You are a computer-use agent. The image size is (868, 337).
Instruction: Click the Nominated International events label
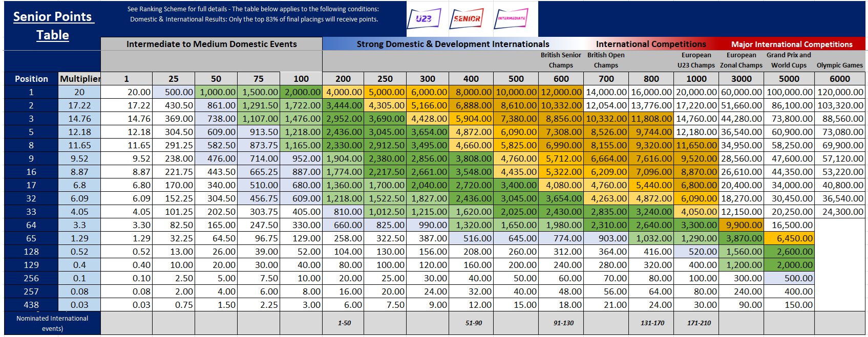click(x=52, y=323)
